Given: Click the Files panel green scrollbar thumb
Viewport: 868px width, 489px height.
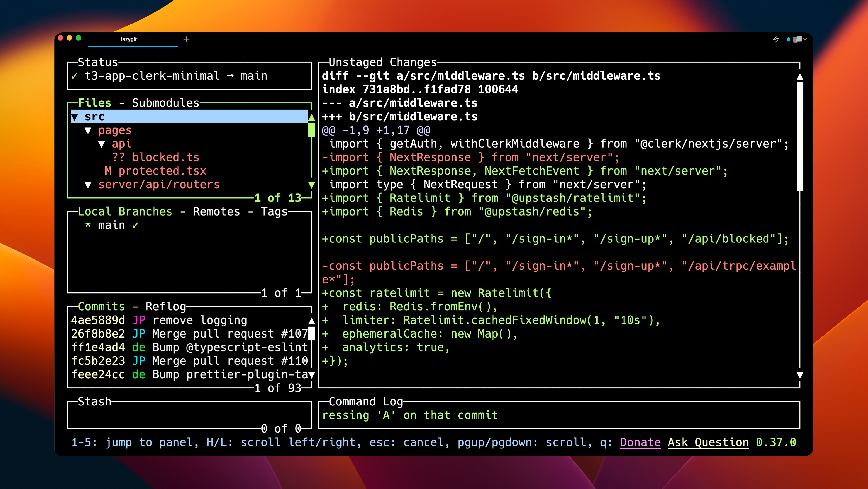Looking at the screenshot, I should click(312, 130).
